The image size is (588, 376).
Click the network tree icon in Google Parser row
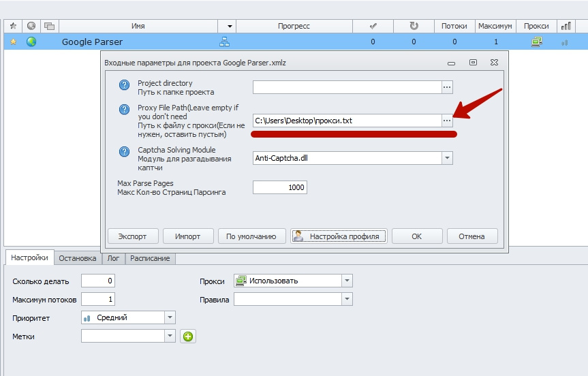pyautogui.click(x=225, y=42)
